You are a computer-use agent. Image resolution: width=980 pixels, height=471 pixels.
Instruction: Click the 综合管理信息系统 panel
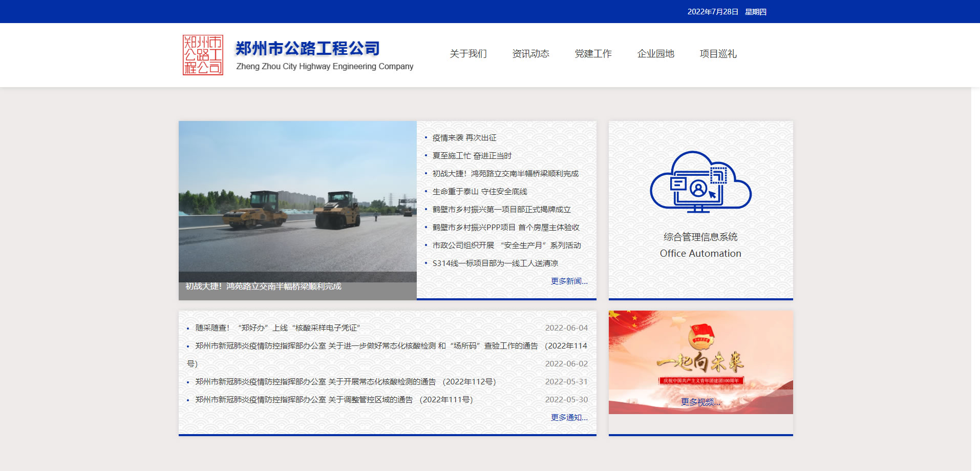[700, 237]
